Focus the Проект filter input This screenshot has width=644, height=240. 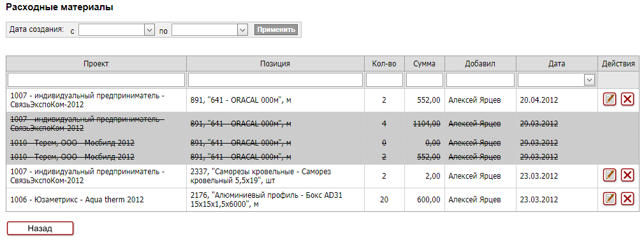[x=96, y=80]
